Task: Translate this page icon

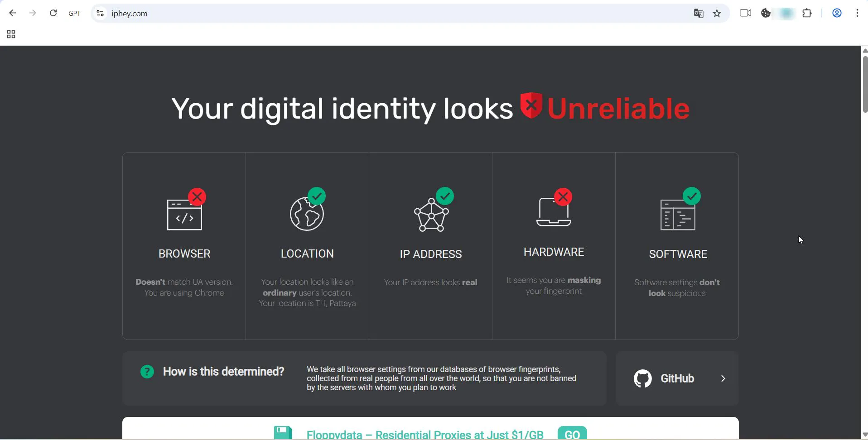Action: [x=699, y=14]
